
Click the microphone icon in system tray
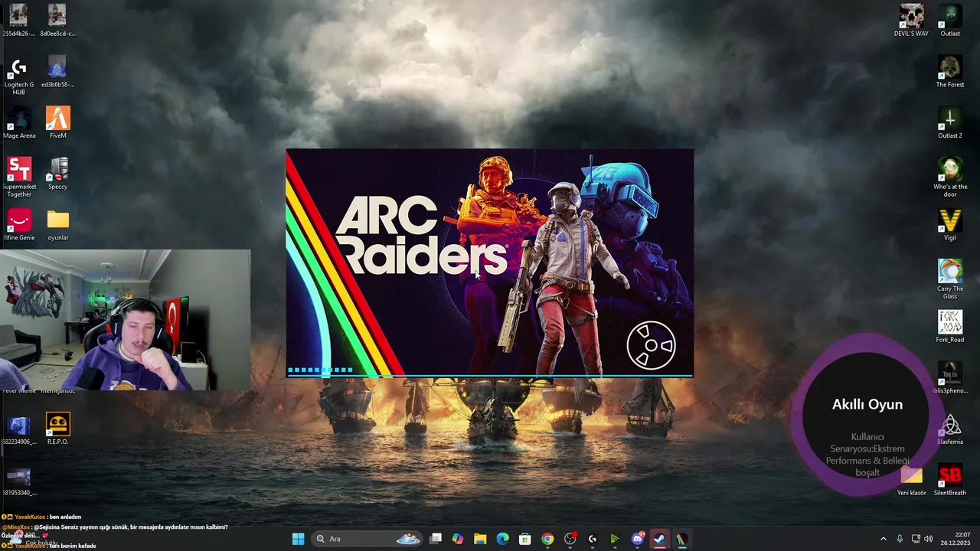click(900, 539)
